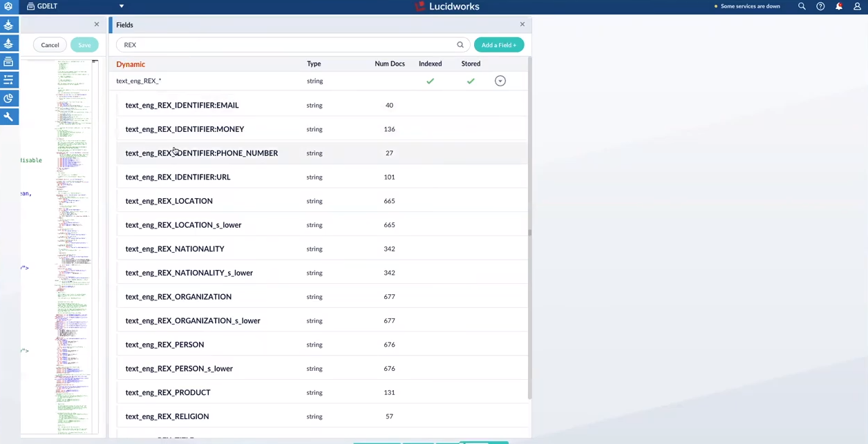Select the second layers icon in sidebar
The image size is (868, 444).
click(8, 44)
